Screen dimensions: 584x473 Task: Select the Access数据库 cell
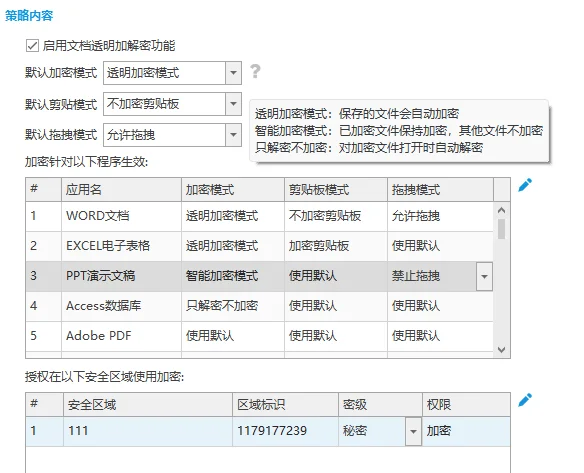[121, 306]
